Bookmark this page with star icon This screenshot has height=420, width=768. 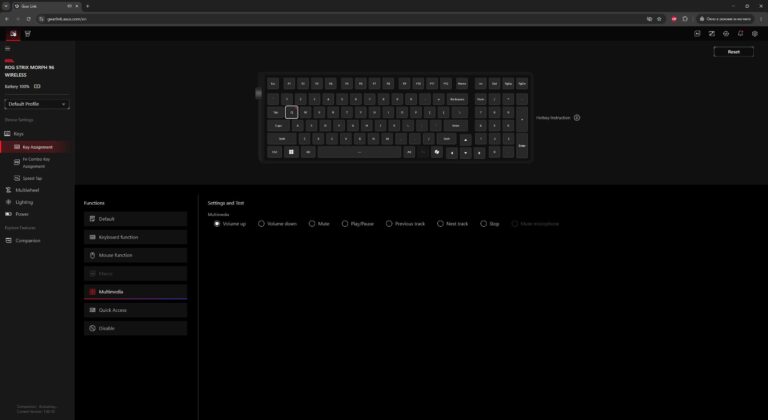coord(659,19)
